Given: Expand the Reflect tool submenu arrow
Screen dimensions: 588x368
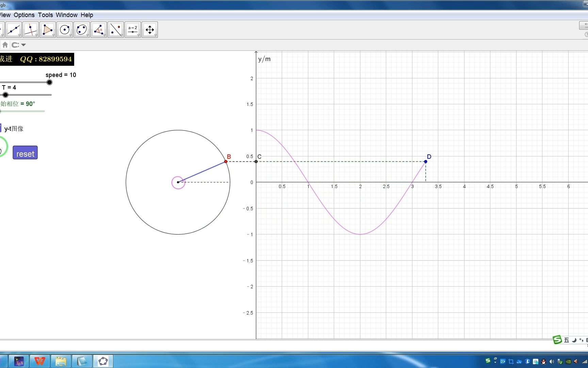Looking at the screenshot, I should [x=121, y=35].
